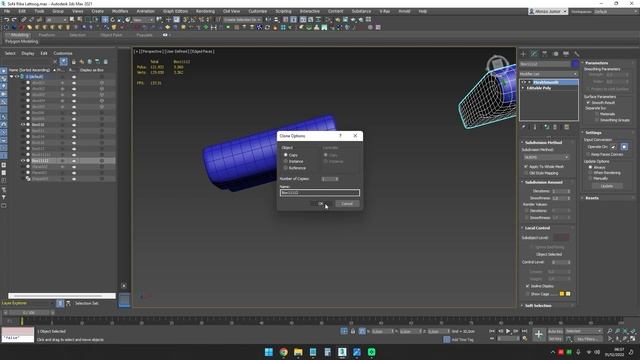Select the Select and Rotate tool
The image size is (640, 360).
click(113, 20)
